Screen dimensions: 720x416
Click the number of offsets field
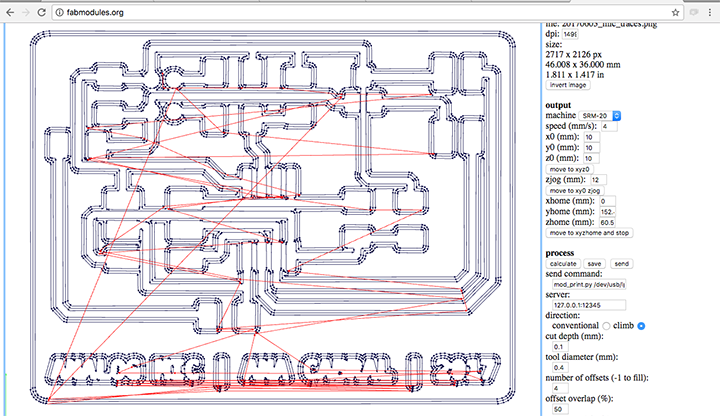(x=560, y=388)
